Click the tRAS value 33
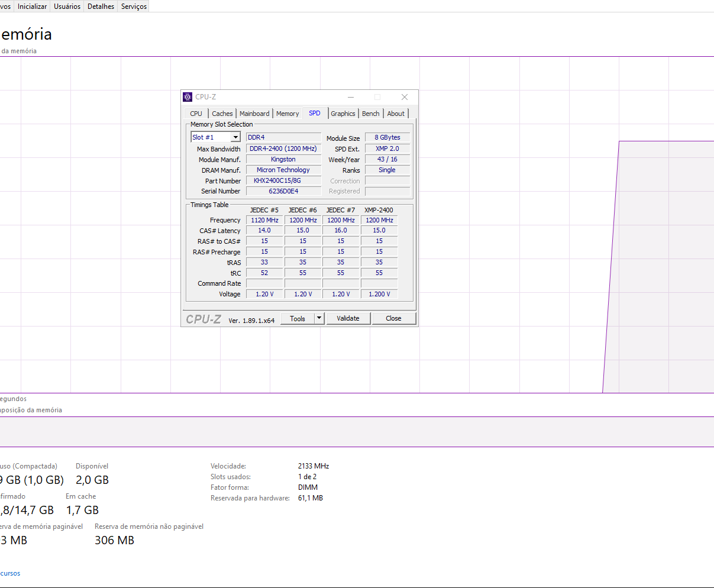Image resolution: width=714 pixels, height=588 pixels. pos(264,262)
